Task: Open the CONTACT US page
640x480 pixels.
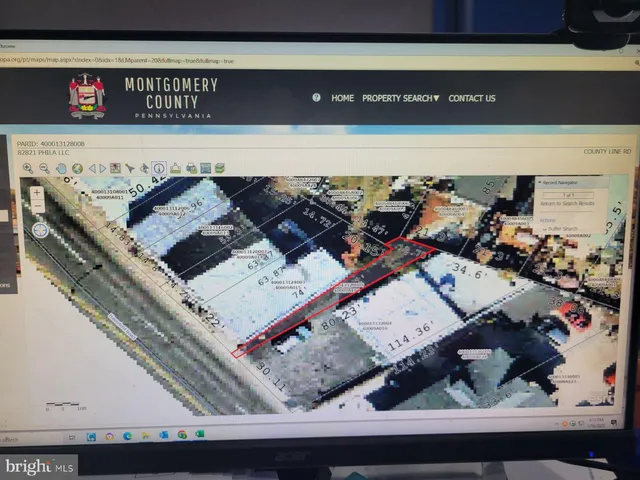Action: pos(471,98)
